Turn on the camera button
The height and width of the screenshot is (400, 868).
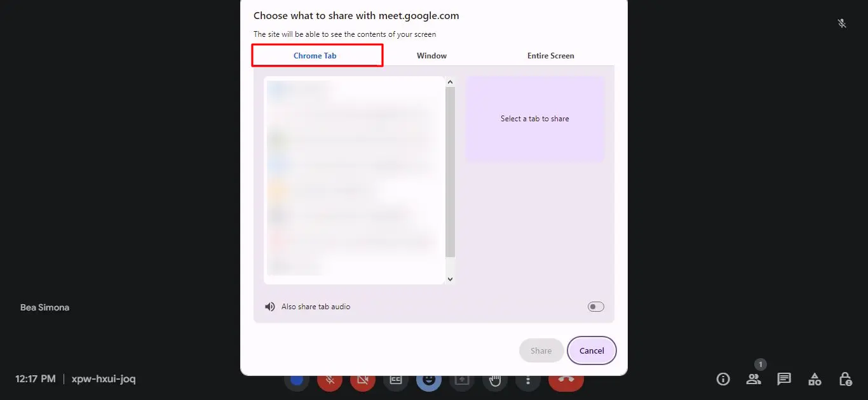click(x=363, y=381)
